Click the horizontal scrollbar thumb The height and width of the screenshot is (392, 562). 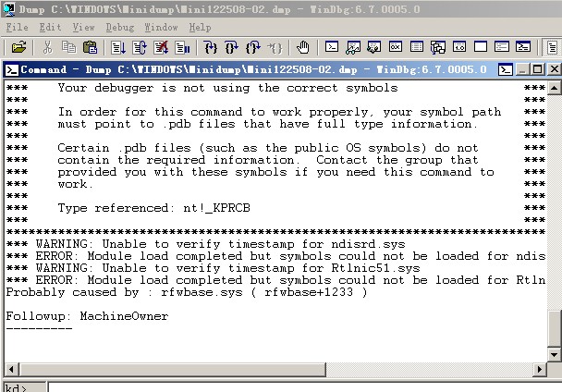click(172, 369)
